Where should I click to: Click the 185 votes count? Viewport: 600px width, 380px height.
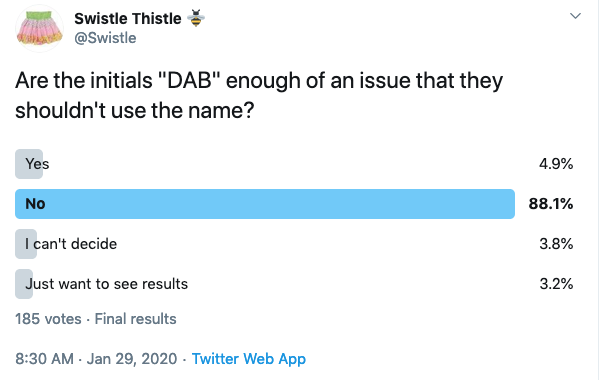click(x=48, y=319)
